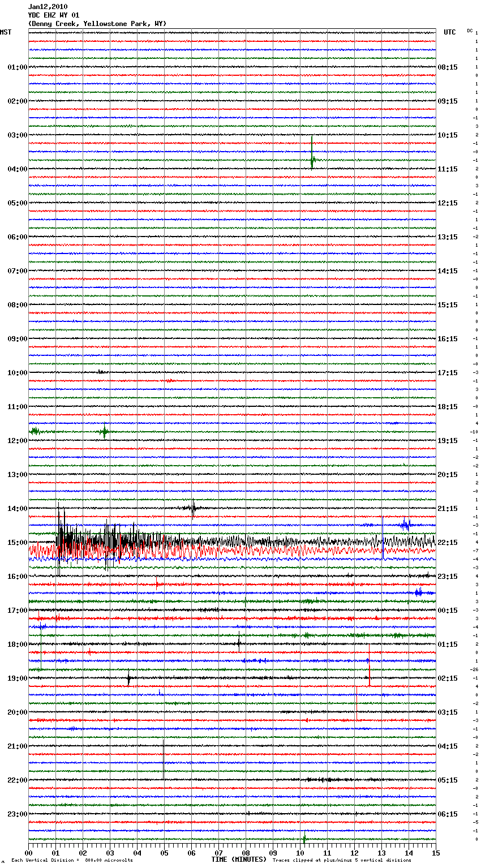Click the 02:15 UTC time label
481x868 pixels.
coord(448,678)
